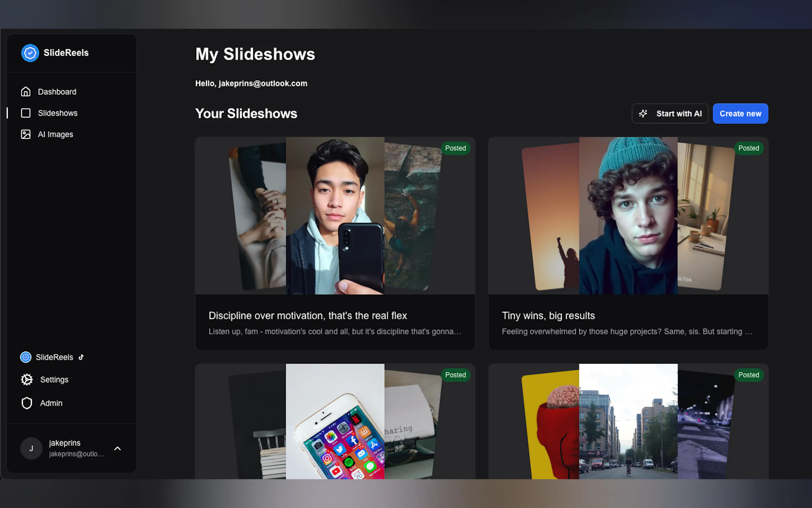The height and width of the screenshot is (508, 812).
Task: Go to the Dashboard menu item
Action: pos(57,92)
